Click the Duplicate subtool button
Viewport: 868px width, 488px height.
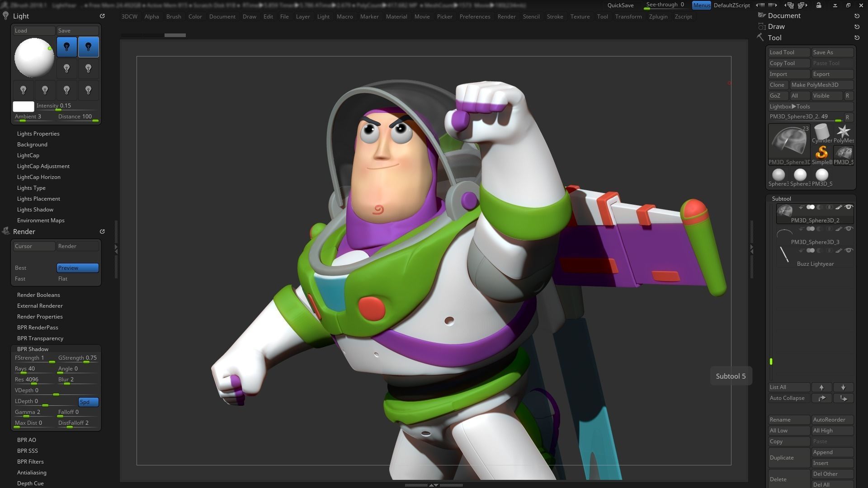point(789,458)
